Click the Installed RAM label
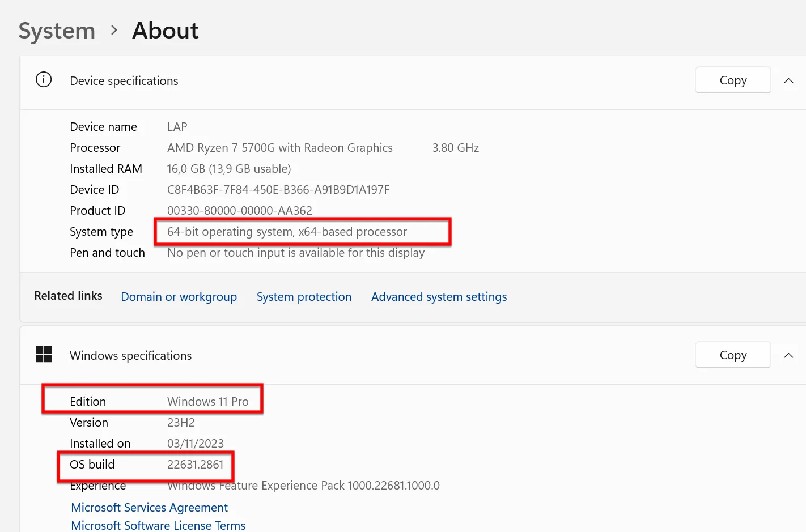This screenshot has height=532, width=806. (106, 169)
